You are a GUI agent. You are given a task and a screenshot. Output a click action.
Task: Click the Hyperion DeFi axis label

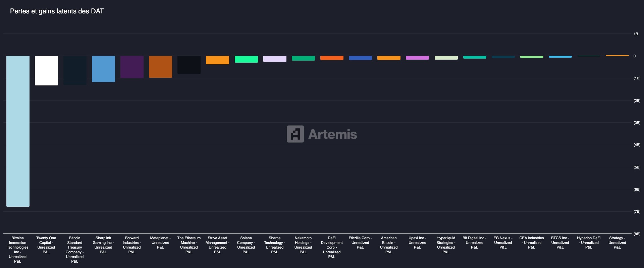point(589,243)
